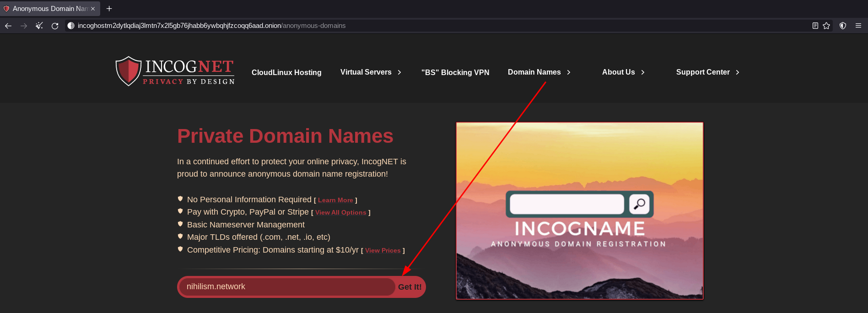Reload the page with refresh icon
This screenshot has width=868, height=313.
[55, 26]
